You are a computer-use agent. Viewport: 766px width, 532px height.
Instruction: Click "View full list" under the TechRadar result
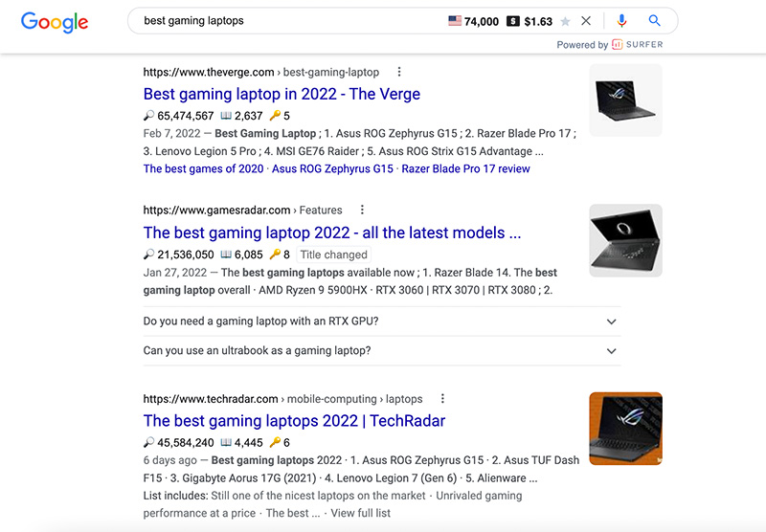pos(361,513)
